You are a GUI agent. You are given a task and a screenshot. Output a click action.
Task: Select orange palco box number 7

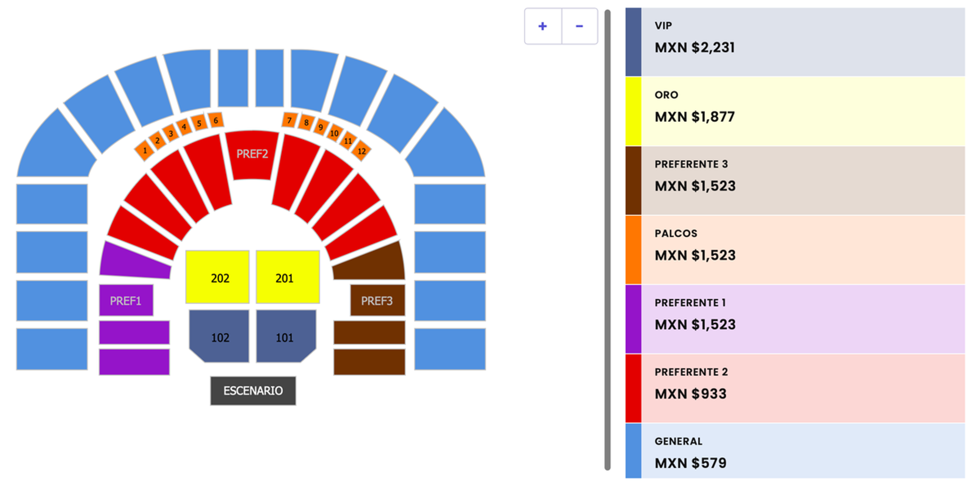click(x=289, y=120)
